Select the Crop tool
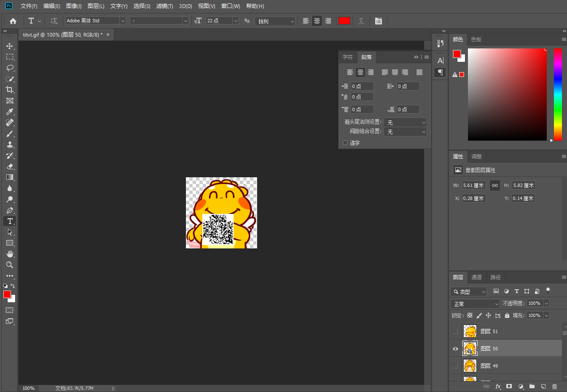This screenshot has height=392, width=567. click(x=10, y=90)
